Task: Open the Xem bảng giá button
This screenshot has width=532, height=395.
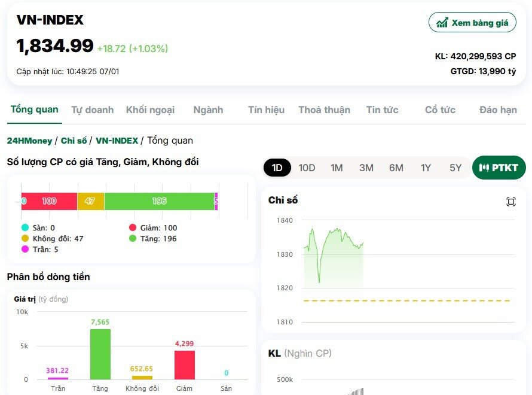Action: (x=472, y=22)
